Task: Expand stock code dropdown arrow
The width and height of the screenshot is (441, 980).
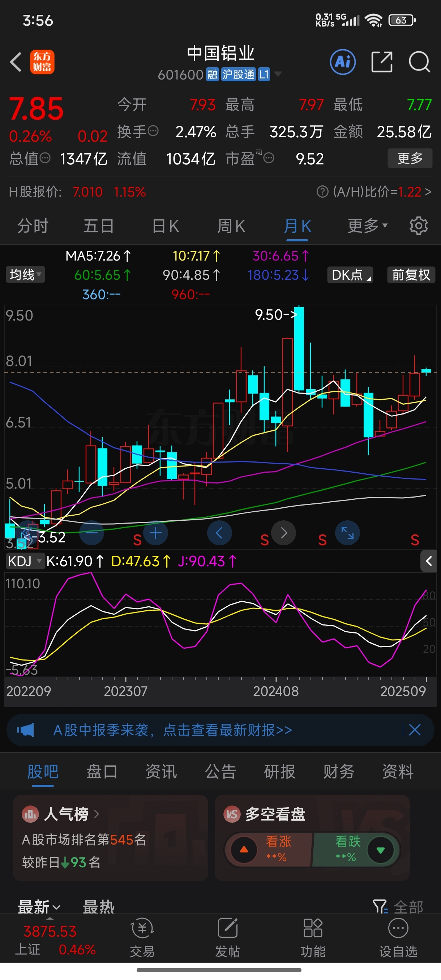Action: [x=278, y=74]
